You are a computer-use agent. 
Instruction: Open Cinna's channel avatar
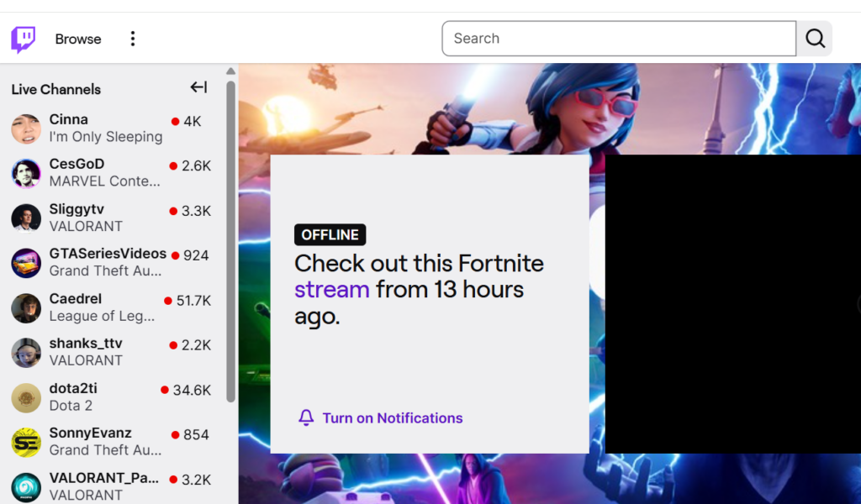(26, 129)
